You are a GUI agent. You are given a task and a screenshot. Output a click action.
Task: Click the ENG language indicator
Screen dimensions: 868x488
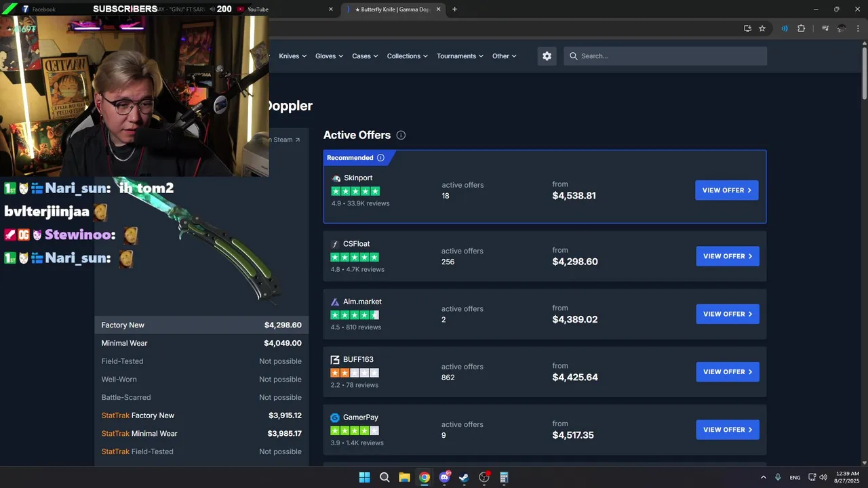click(795, 477)
